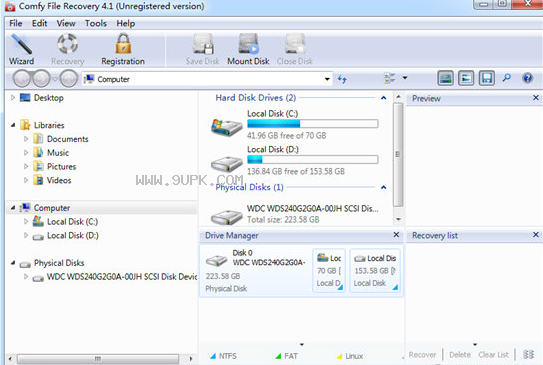
Task: Click the Save Disk toolbar icon
Action: coord(203,44)
